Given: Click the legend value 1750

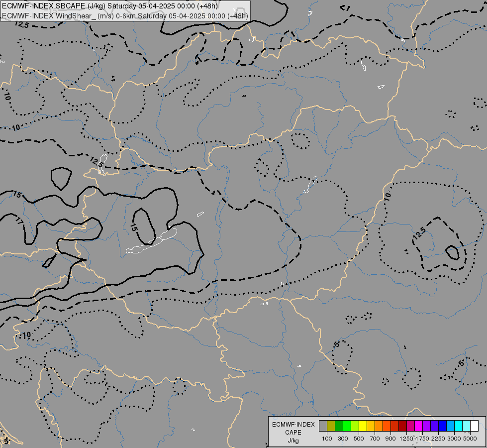Looking at the screenshot, I should (x=422, y=439).
